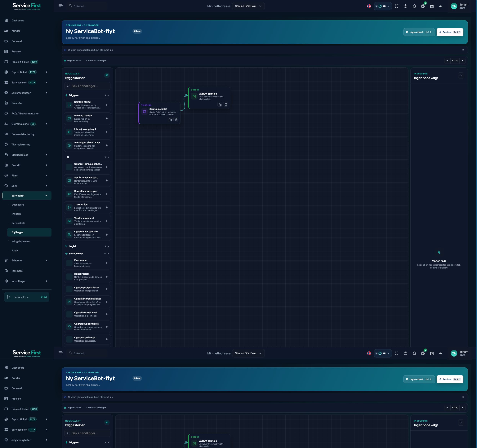Screen dimensions: 477x448
Task: Expand the SFAI sidebar submenu
Action: pos(46,186)
